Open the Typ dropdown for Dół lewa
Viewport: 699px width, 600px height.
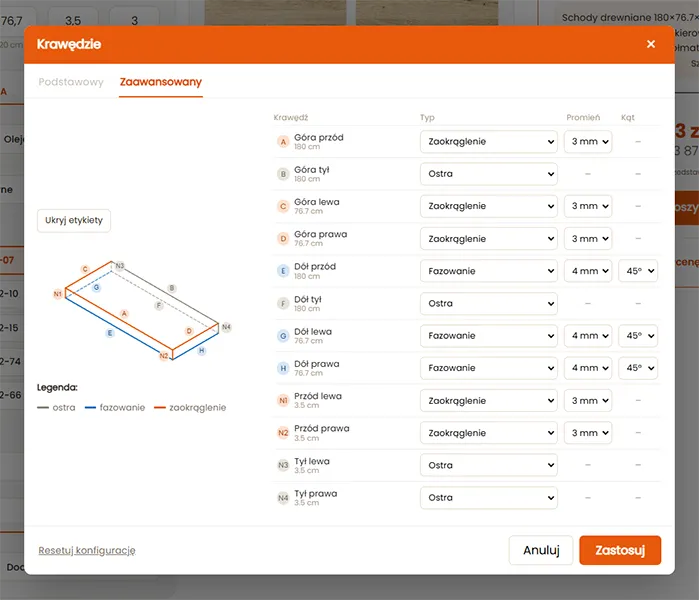coord(489,336)
